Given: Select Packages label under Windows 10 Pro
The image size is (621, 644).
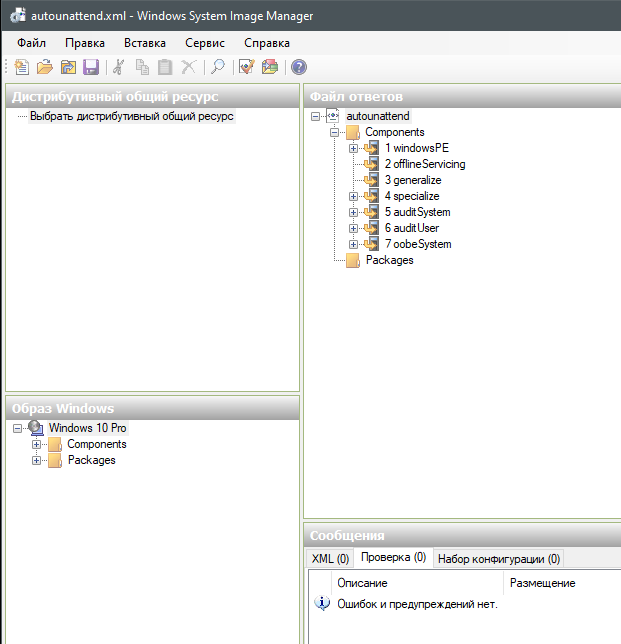Looking at the screenshot, I should click(92, 460).
